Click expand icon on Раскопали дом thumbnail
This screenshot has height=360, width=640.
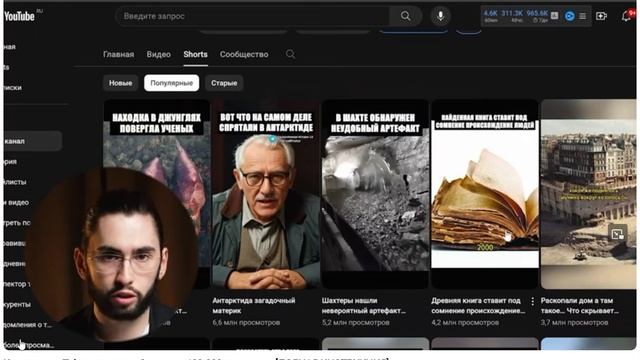click(x=617, y=233)
